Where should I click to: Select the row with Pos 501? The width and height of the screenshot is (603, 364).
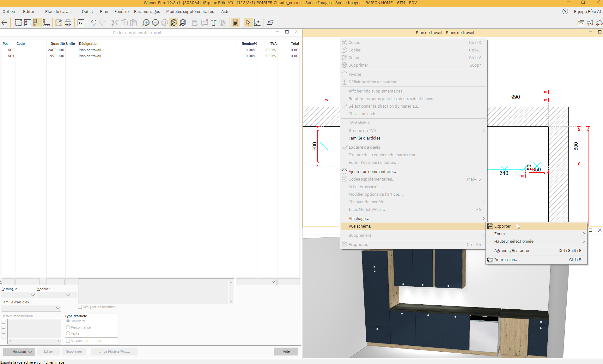tap(90, 56)
